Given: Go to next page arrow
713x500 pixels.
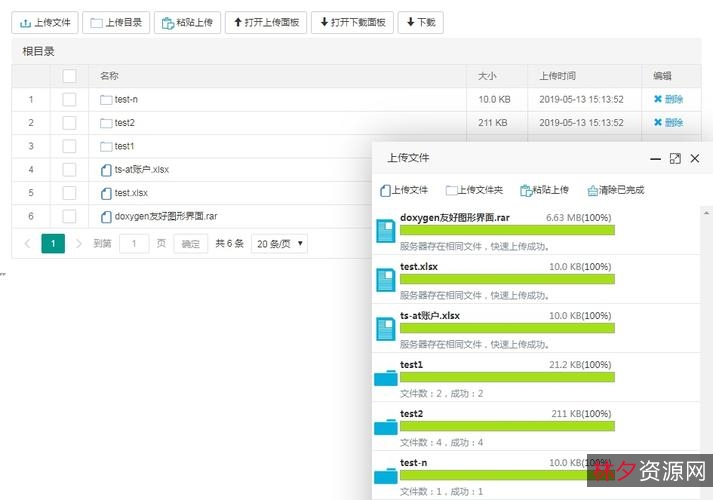Looking at the screenshot, I should [x=78, y=244].
